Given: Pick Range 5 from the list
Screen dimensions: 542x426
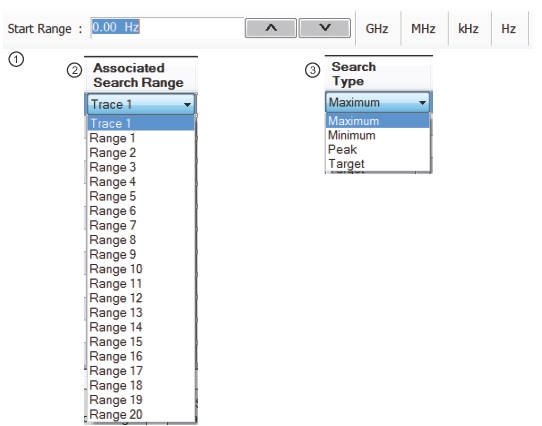Looking at the screenshot, I should click(141, 196).
